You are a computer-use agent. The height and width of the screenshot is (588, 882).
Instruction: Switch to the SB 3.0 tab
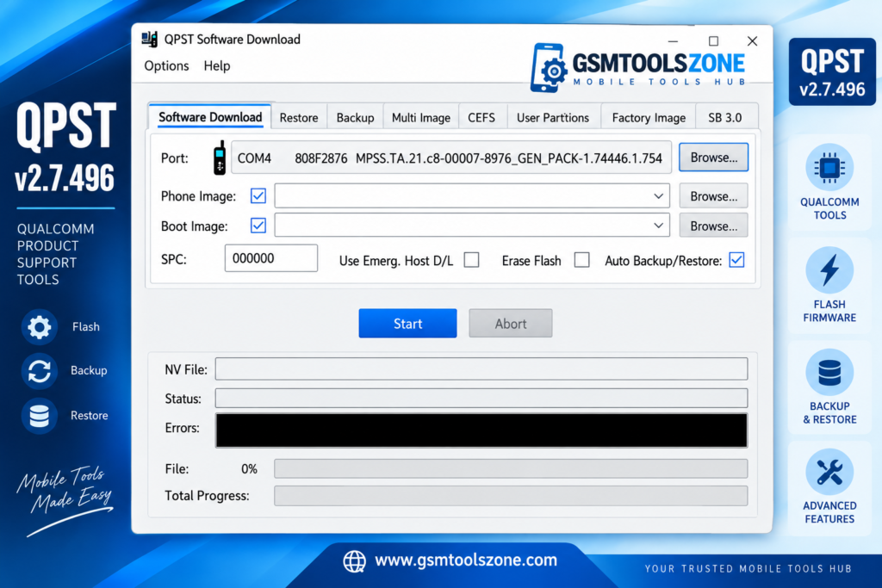[x=725, y=117]
